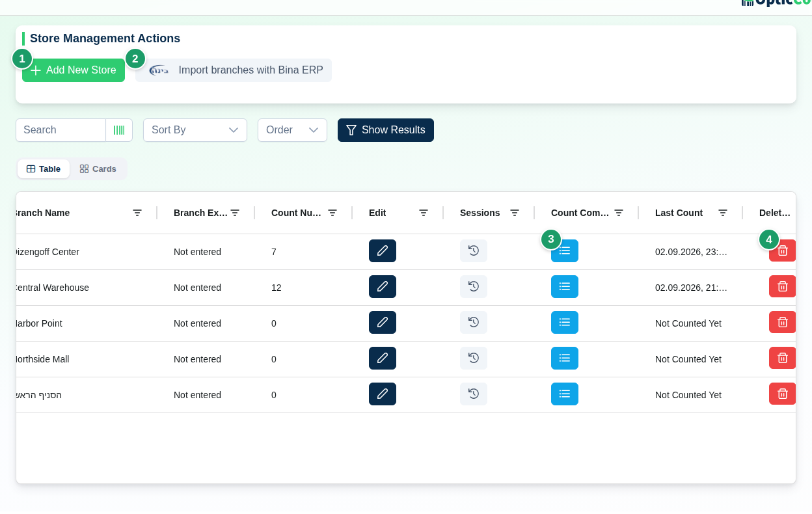Screen dimensions: 812x514
Task: Click the barcode scan icon beside Search
Action: click(x=119, y=130)
